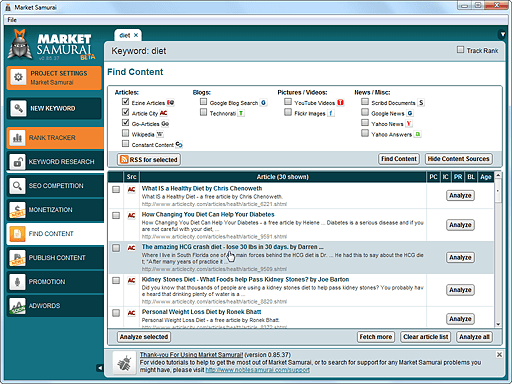Enable the Constant Content checkbox
512x384 pixels.
(x=125, y=144)
